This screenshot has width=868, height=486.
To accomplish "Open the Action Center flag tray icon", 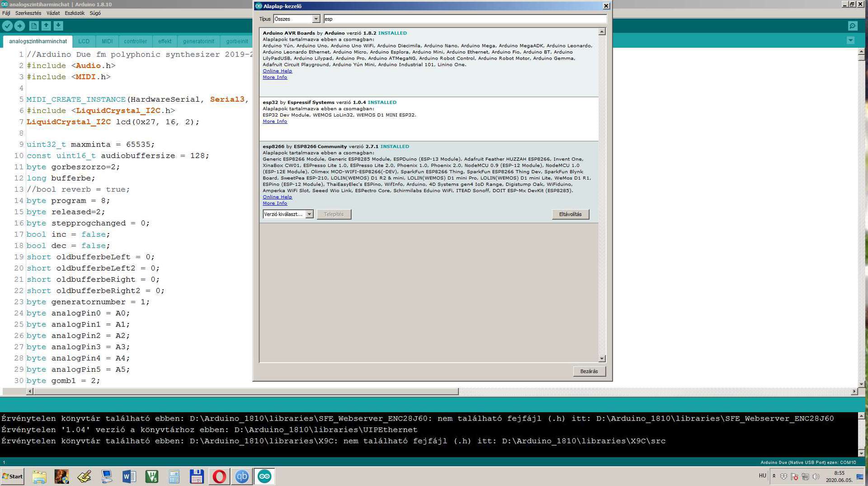I will 794,477.
